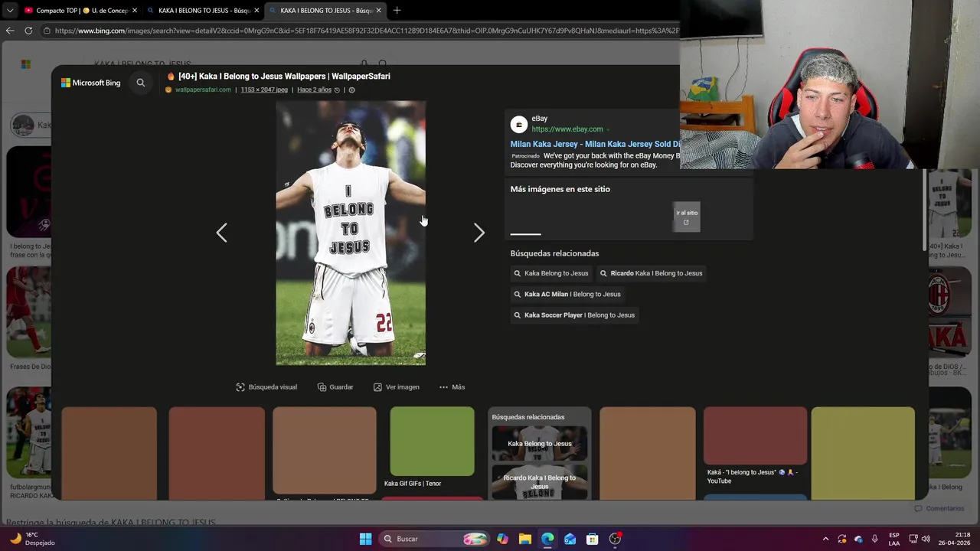Open the Comentarios feedback button
Image resolution: width=980 pixels, height=551 pixels.
[939, 508]
